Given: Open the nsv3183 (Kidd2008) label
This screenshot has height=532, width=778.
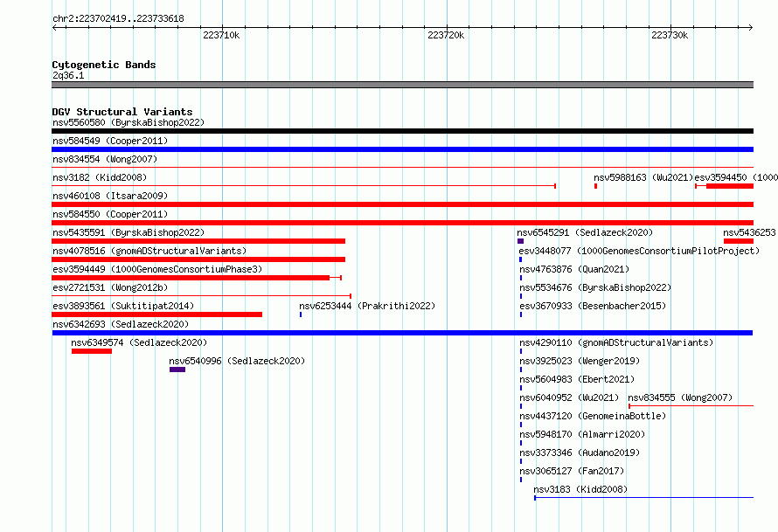Looking at the screenshot, I should coord(580,489).
